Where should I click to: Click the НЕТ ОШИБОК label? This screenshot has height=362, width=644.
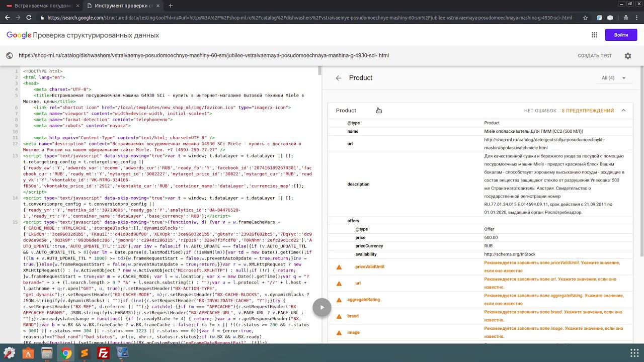[x=540, y=111]
